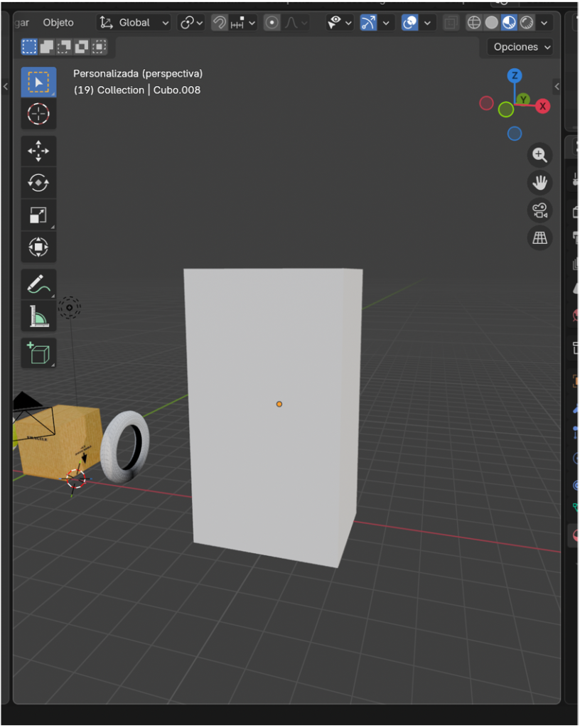The height and width of the screenshot is (728, 580).
Task: Select the Measure tool
Action: pos(38,314)
